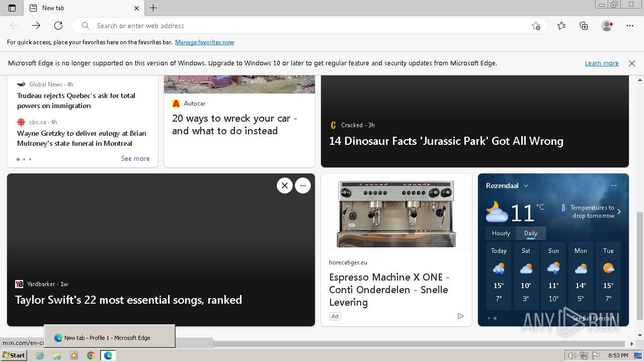Click the AdChoices triangle icon
The image size is (644, 362).
point(460,316)
